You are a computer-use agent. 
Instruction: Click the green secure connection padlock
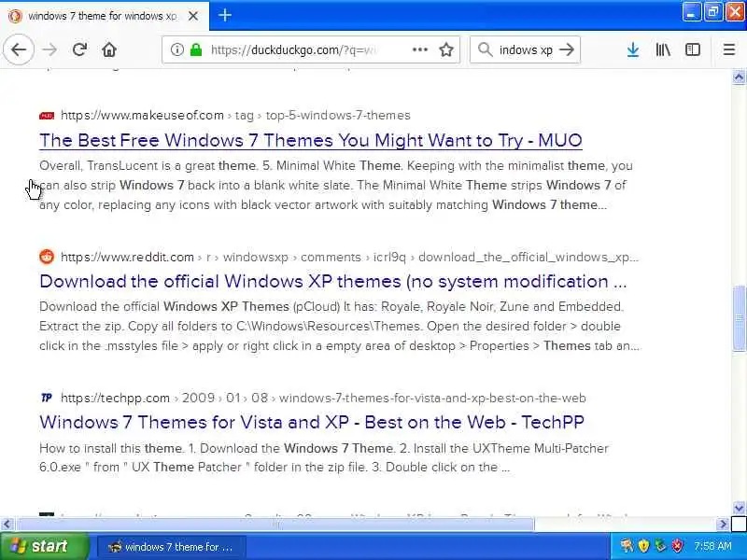coord(196,49)
